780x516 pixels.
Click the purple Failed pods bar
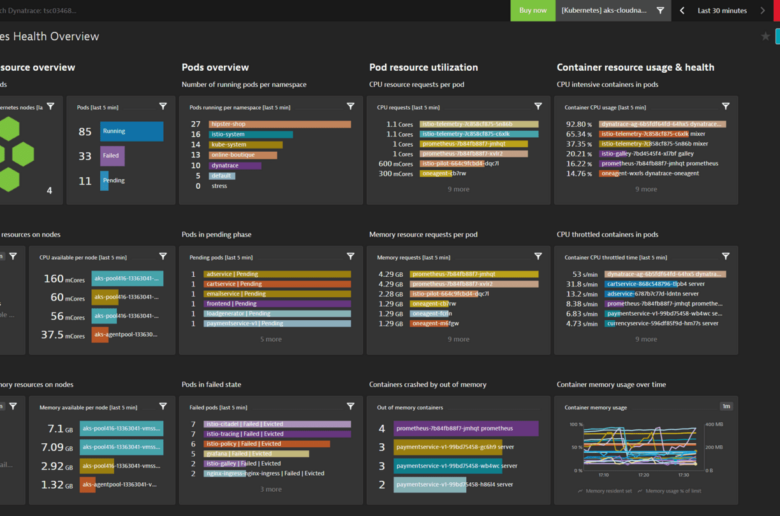click(112, 156)
